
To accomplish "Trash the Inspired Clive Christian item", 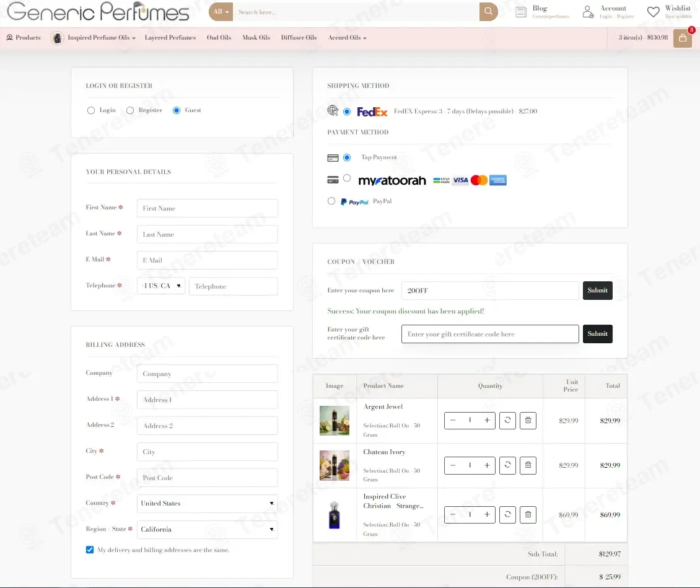I will [528, 515].
